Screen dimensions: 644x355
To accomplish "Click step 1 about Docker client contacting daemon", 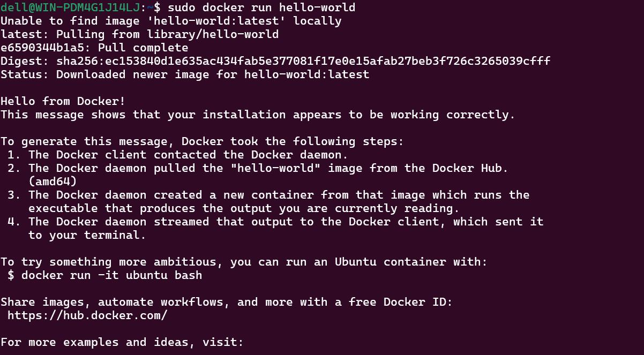I will click(x=188, y=155).
